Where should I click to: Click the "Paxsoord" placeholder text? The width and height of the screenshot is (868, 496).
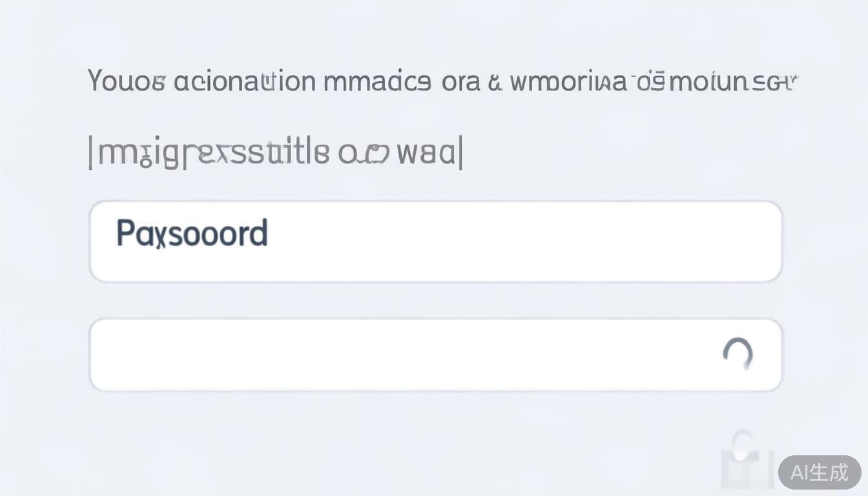click(192, 234)
